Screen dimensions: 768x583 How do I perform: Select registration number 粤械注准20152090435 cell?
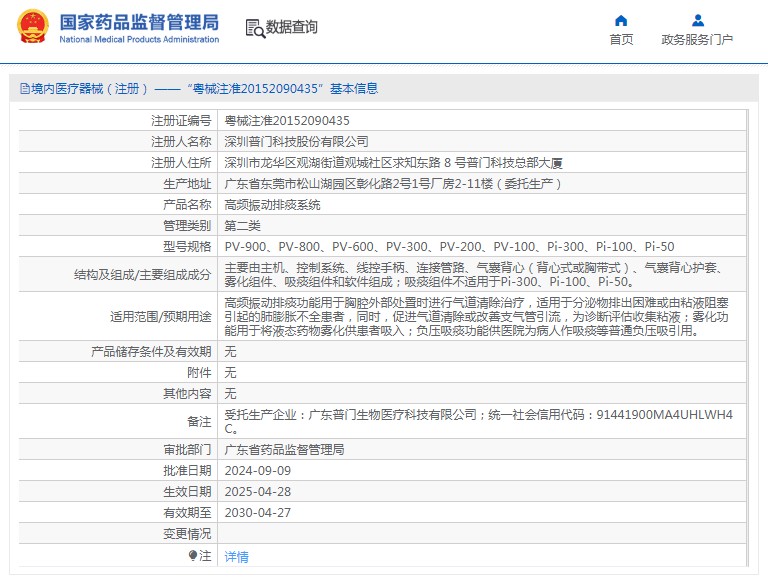[x=287, y=121]
